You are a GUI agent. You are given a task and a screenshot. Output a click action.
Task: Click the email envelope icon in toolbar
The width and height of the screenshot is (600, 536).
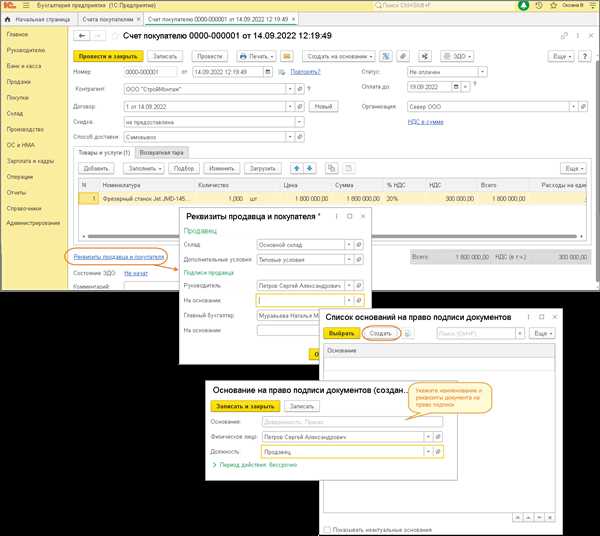pyautogui.click(x=286, y=57)
